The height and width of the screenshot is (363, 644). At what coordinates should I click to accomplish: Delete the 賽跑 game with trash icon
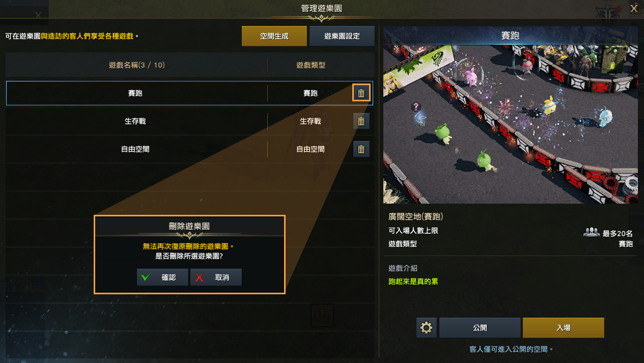(361, 93)
